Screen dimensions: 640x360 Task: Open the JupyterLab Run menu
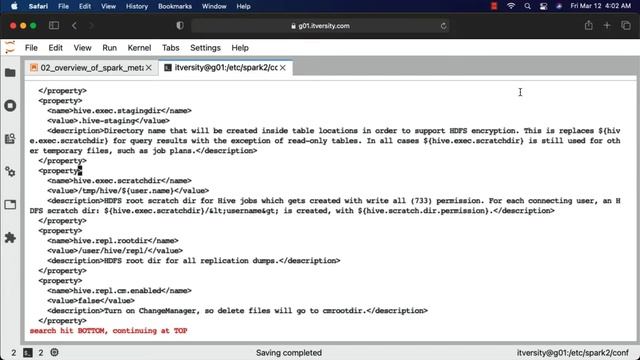click(x=109, y=48)
